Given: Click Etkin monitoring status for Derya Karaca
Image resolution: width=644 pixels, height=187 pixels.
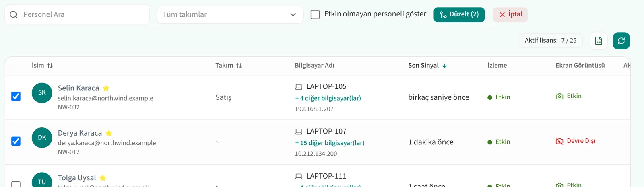Looking at the screenshot, I should pyautogui.click(x=499, y=142).
